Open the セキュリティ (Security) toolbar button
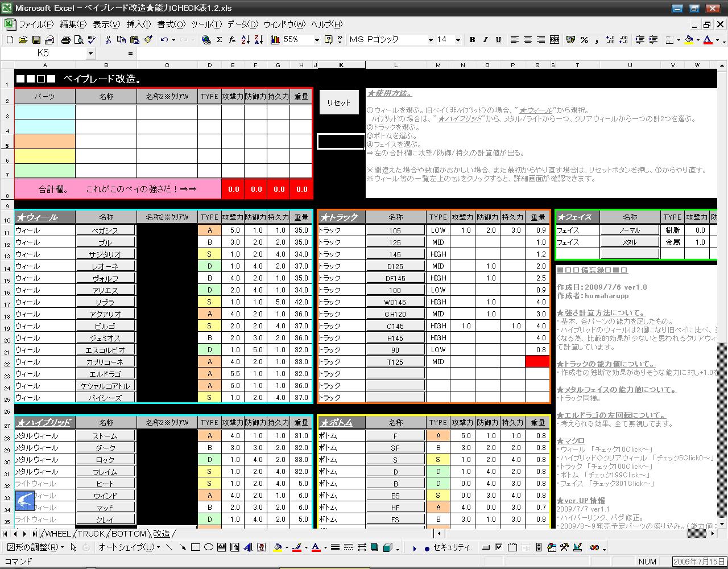The image size is (728, 569). (448, 547)
